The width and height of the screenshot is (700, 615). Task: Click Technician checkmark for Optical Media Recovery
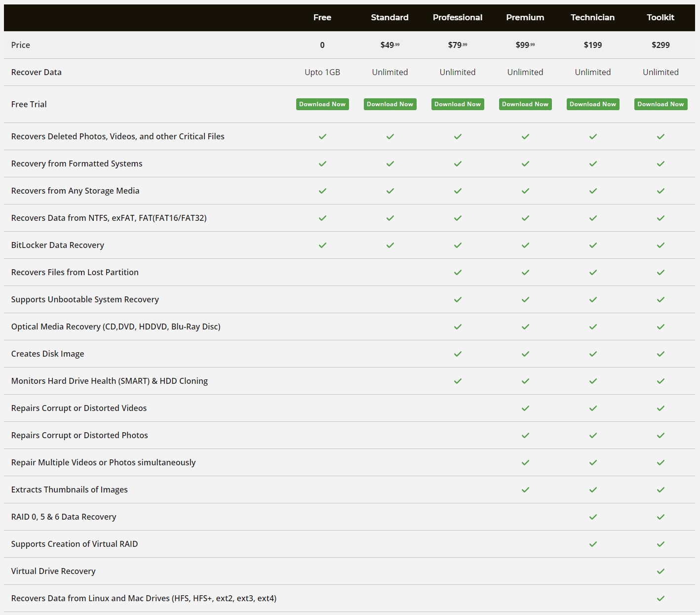[x=593, y=327]
